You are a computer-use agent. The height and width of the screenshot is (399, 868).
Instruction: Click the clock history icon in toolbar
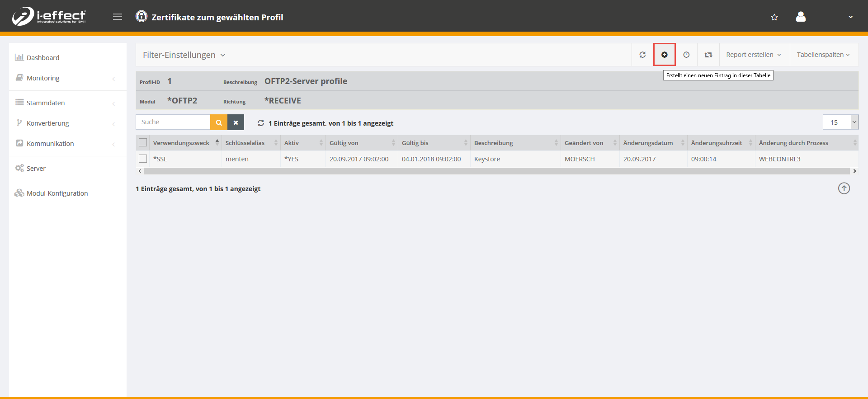pyautogui.click(x=686, y=55)
